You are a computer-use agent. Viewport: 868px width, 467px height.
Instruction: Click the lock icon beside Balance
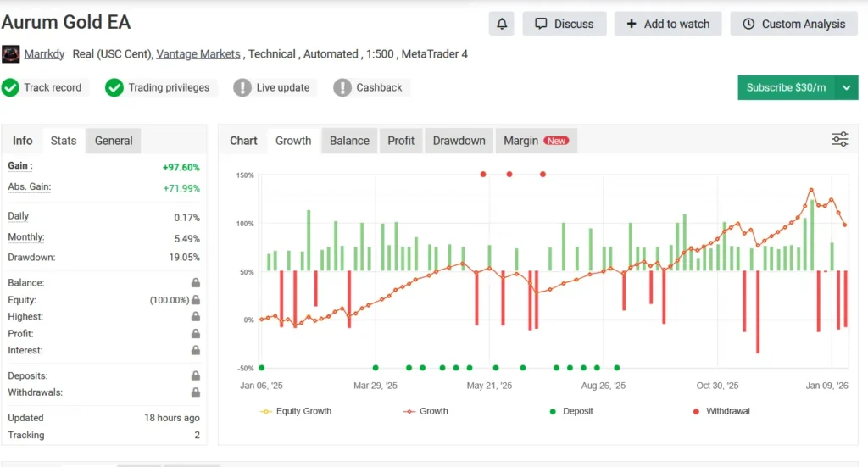196,283
